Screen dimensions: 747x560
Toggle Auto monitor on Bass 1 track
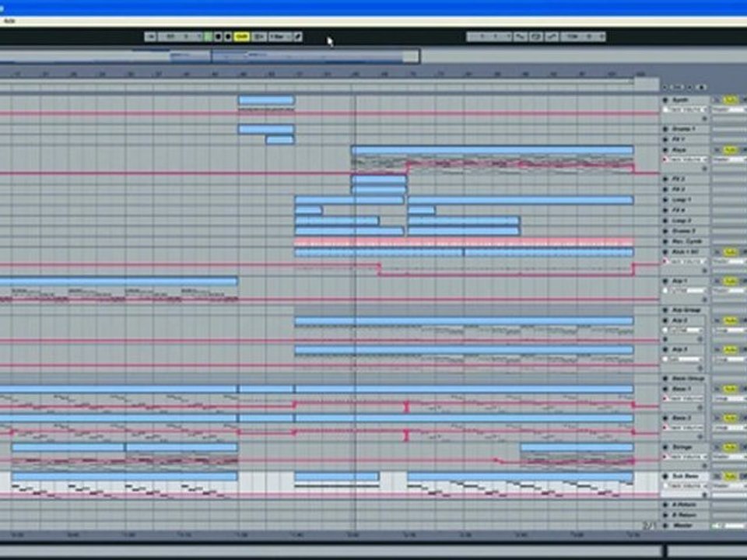[731, 389]
